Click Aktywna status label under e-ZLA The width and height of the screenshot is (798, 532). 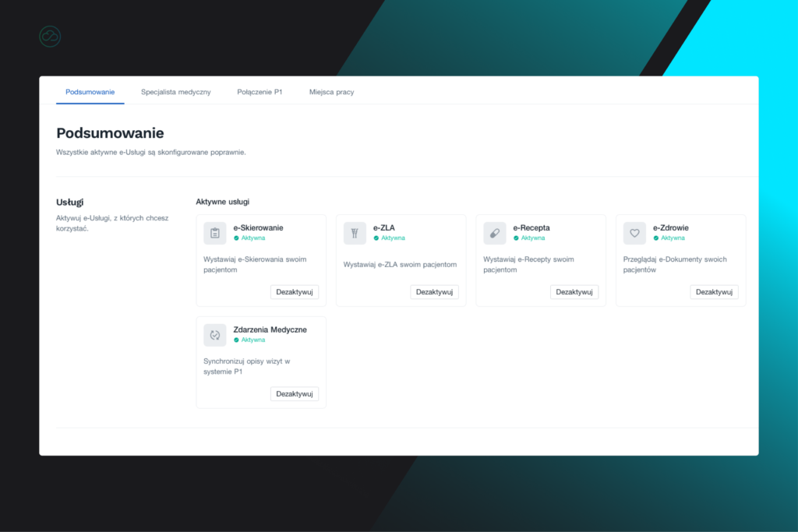[393, 238]
